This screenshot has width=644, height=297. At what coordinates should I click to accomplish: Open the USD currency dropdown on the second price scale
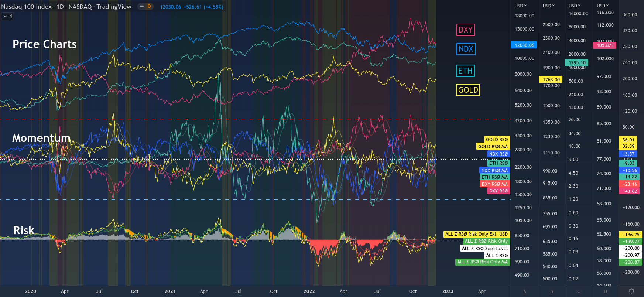549,6
